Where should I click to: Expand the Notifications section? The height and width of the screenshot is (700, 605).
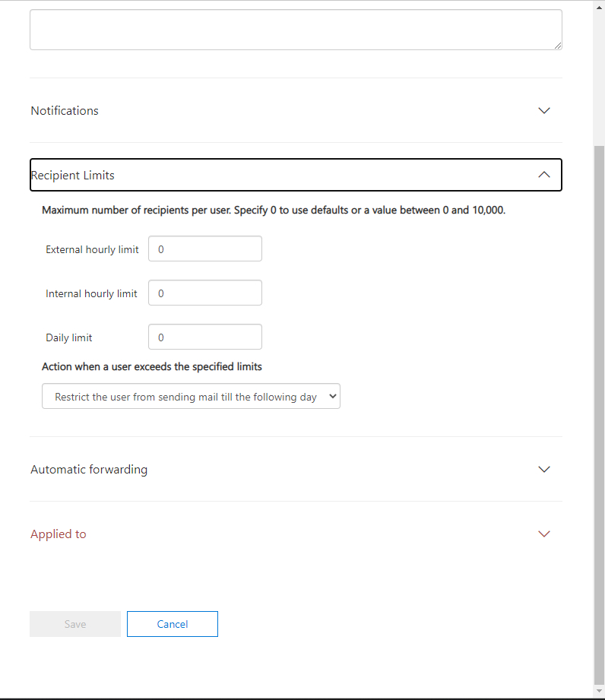[x=296, y=111]
